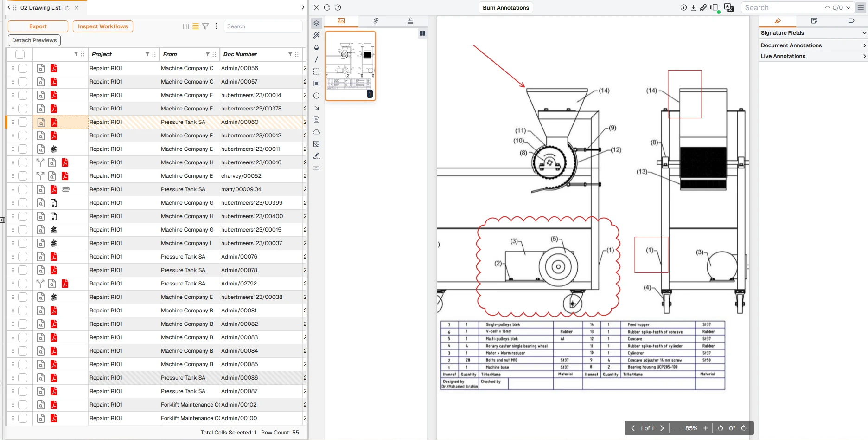
Task: Select the ellipse annotation tool
Action: pos(316,96)
